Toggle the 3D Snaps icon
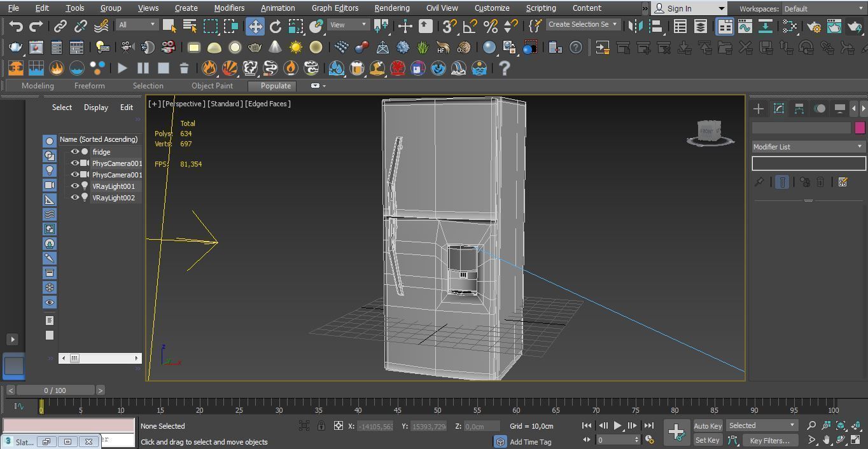The width and height of the screenshot is (868, 449). (449, 26)
